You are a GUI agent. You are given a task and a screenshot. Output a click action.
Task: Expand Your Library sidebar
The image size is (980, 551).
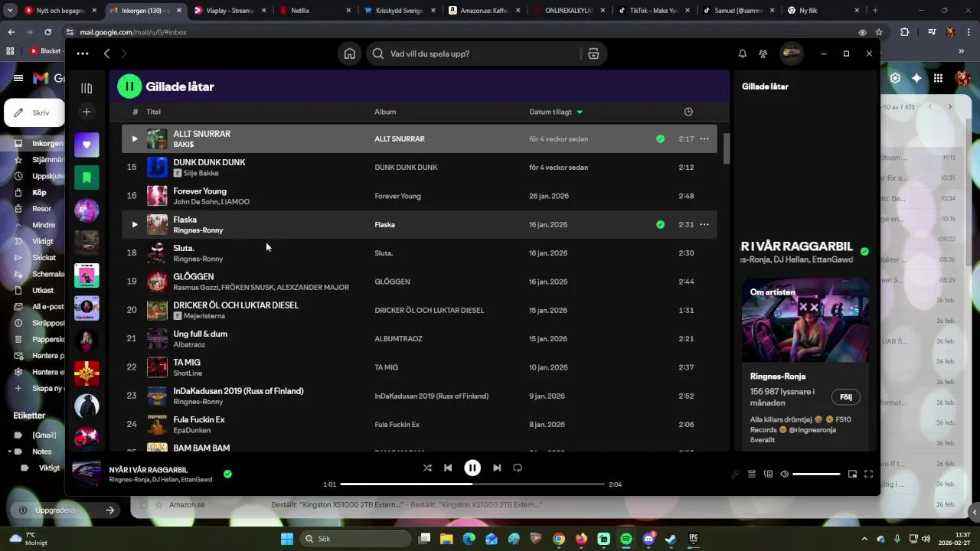click(x=87, y=88)
